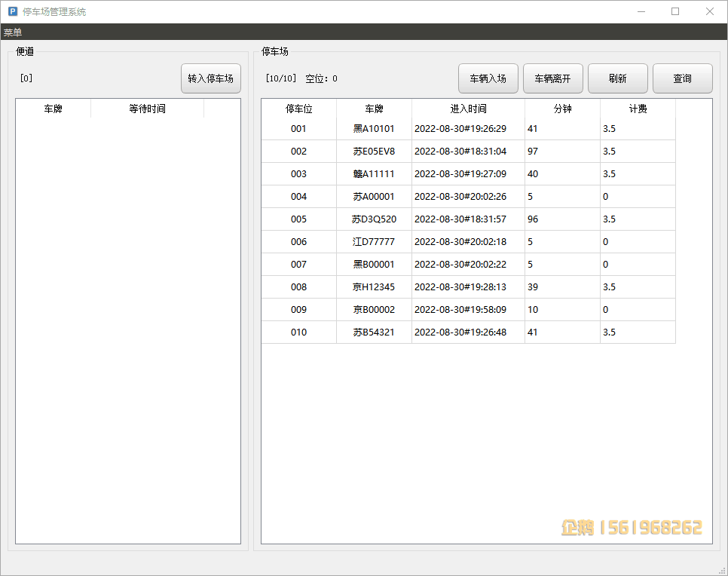The image size is (728, 576).
Task: Select the 停车位 column header
Action: [x=298, y=109]
